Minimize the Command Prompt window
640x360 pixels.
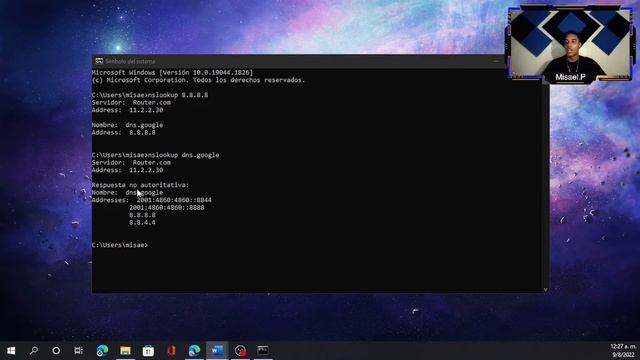tap(496, 61)
